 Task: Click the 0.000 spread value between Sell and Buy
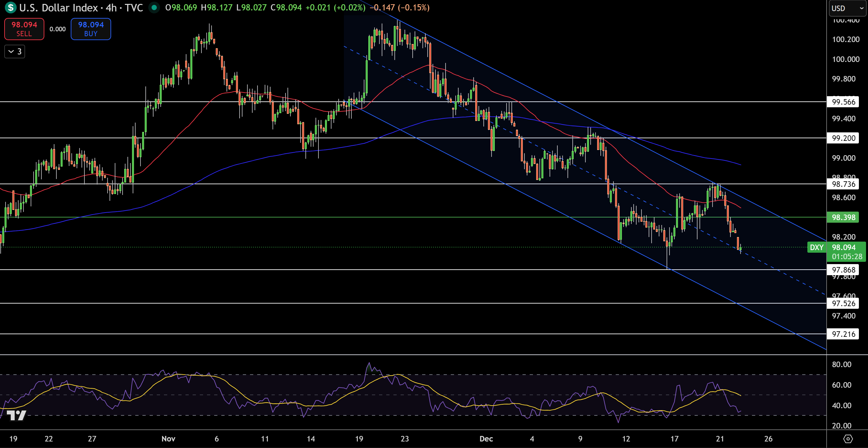(57, 29)
